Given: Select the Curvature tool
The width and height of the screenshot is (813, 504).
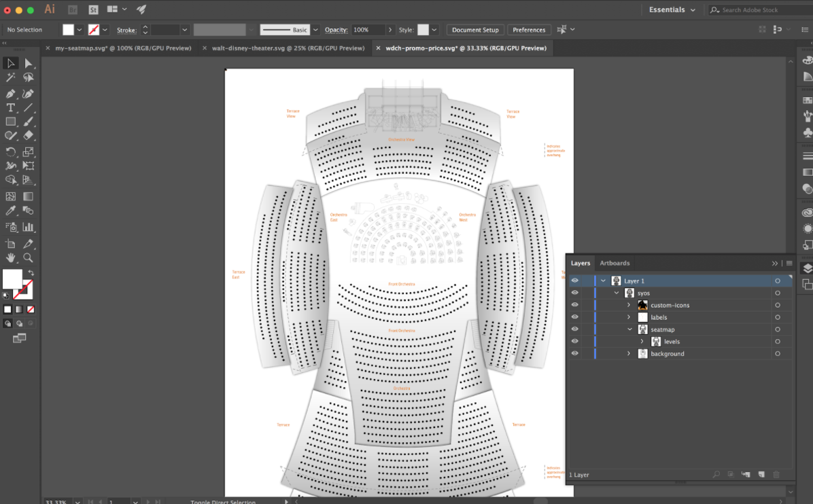Looking at the screenshot, I should tap(28, 94).
